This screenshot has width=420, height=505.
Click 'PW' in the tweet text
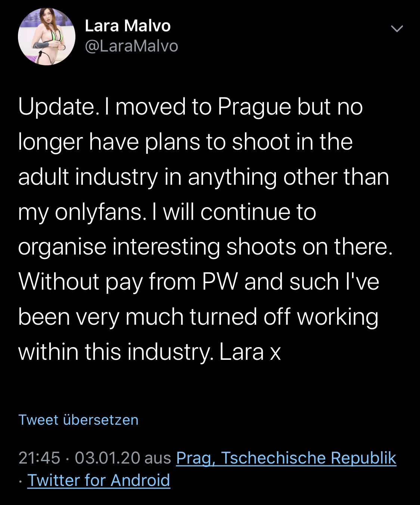[220, 281]
